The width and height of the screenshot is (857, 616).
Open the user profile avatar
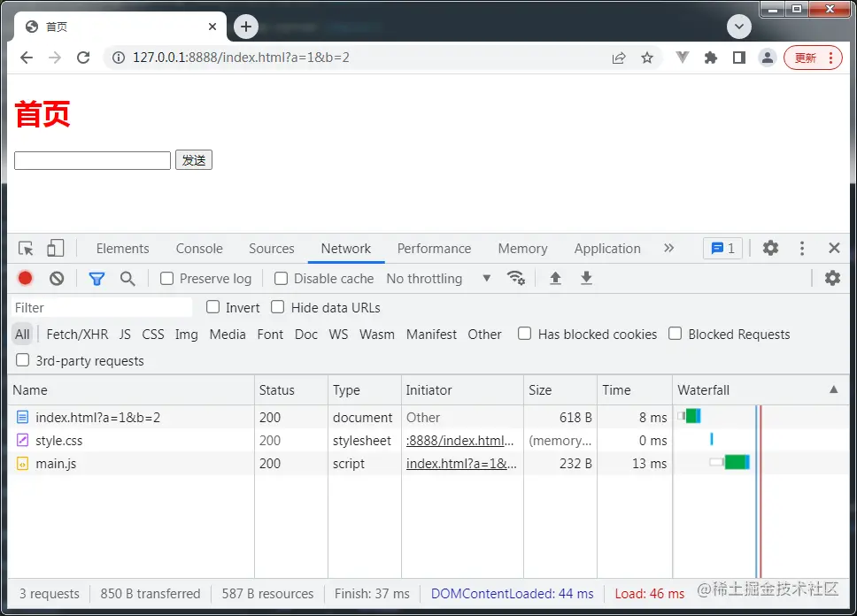click(768, 58)
